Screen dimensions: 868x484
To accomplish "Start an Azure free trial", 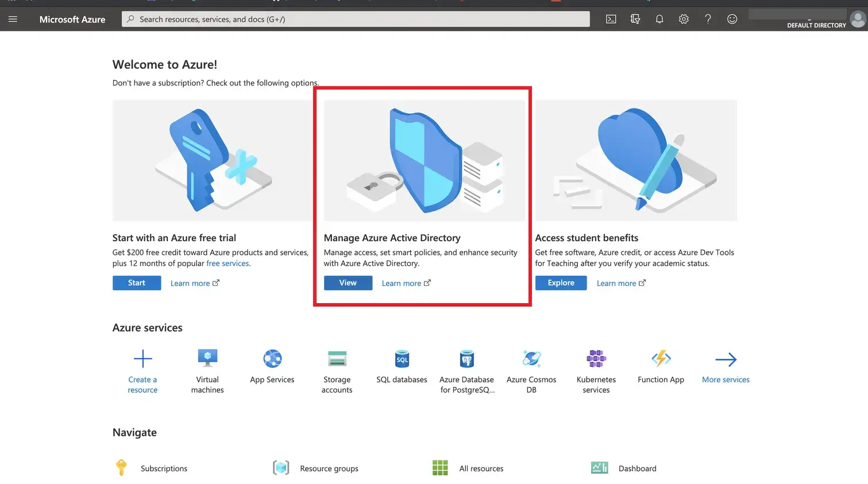I will tap(136, 282).
